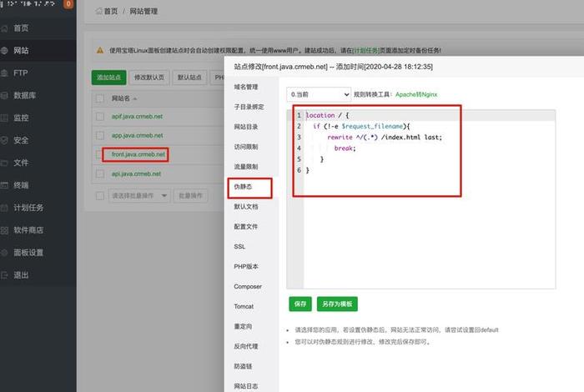Open the 网站目录 tab
The image size is (584, 392).
(x=246, y=127)
